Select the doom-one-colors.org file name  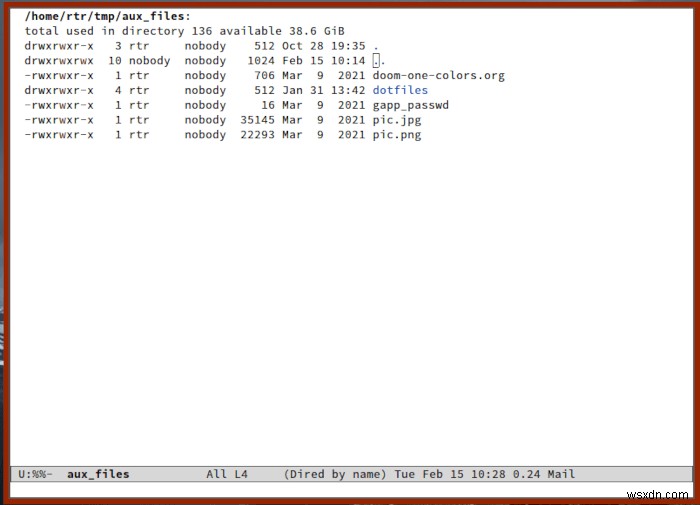[438, 75]
